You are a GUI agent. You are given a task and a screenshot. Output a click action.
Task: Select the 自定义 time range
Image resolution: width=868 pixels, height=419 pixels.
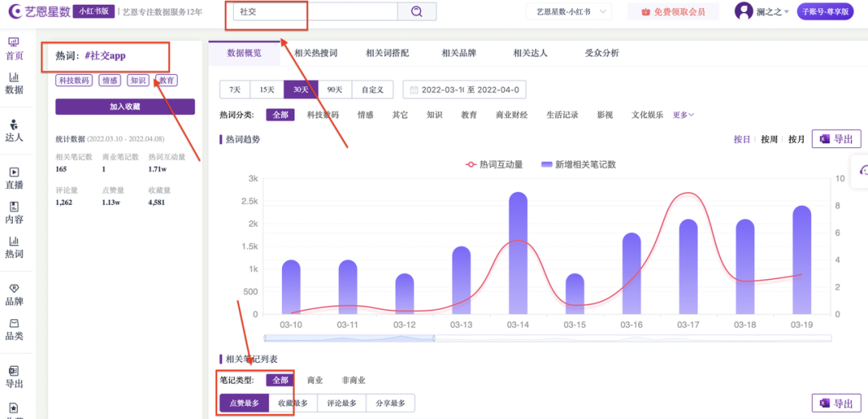coord(372,89)
